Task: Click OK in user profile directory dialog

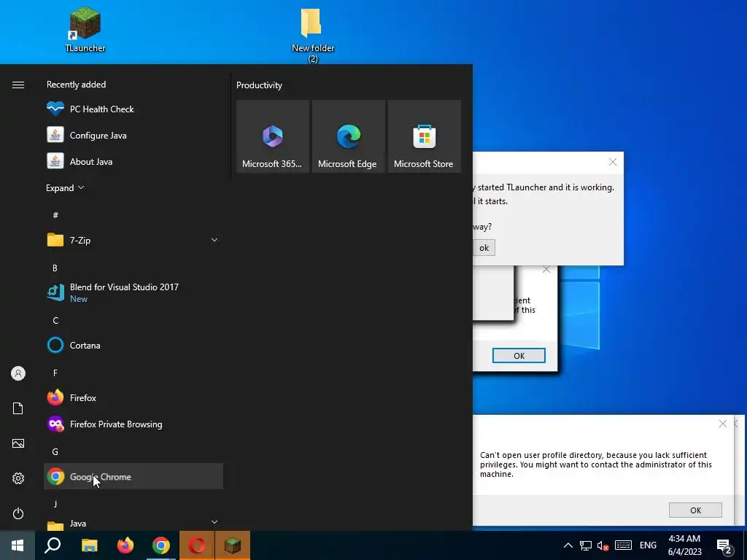Action: 695,510
